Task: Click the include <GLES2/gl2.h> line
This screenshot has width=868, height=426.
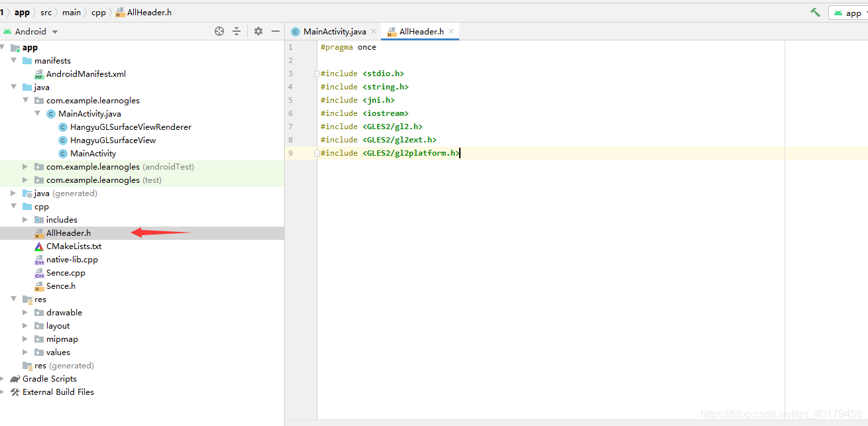Action: [x=372, y=127]
